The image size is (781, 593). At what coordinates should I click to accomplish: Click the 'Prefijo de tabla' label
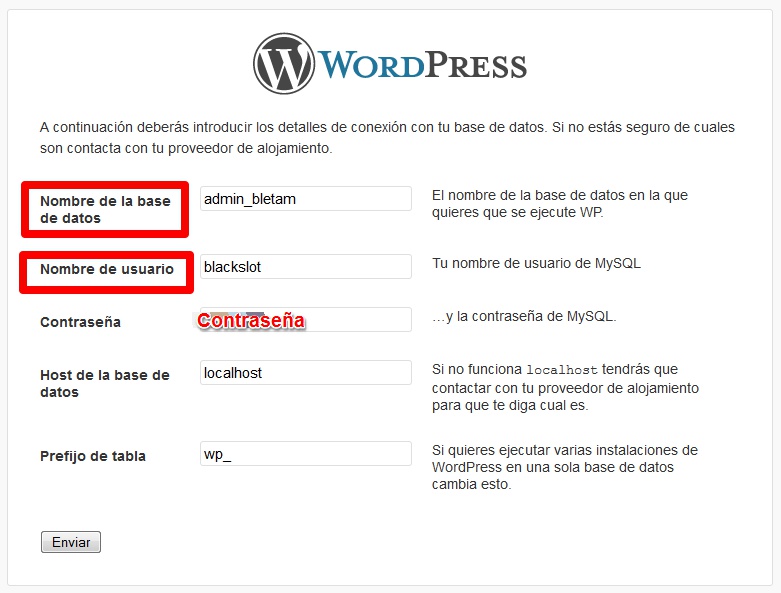93,456
